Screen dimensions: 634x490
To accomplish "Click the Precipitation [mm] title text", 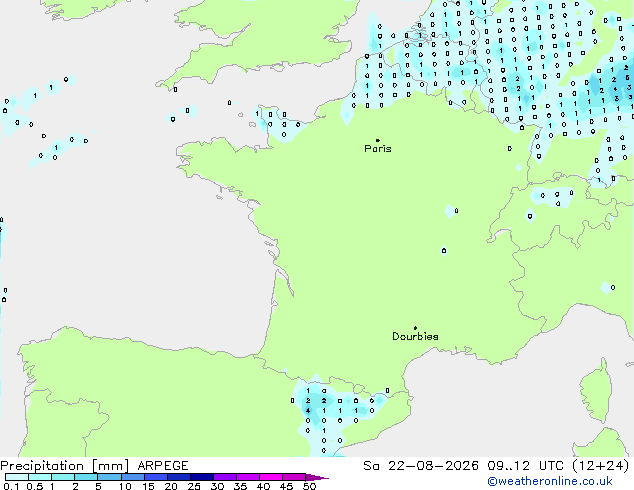I will [65, 466].
